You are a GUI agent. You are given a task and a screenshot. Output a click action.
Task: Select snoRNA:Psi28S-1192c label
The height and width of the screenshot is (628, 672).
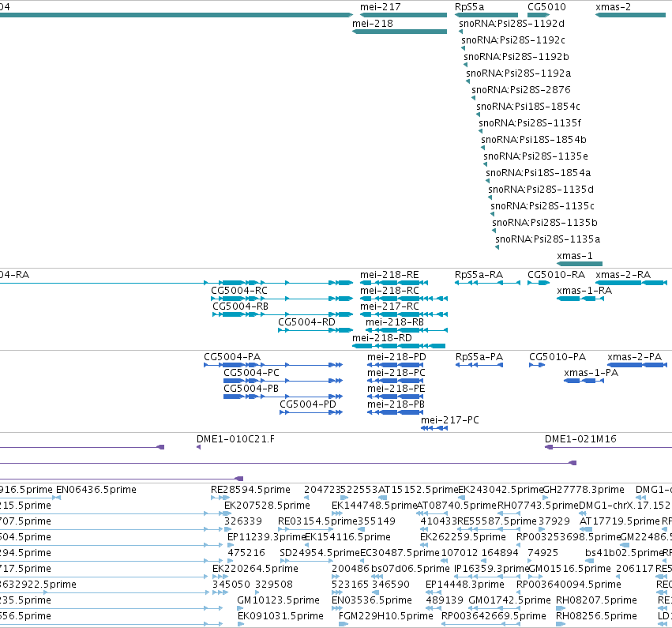(513, 39)
